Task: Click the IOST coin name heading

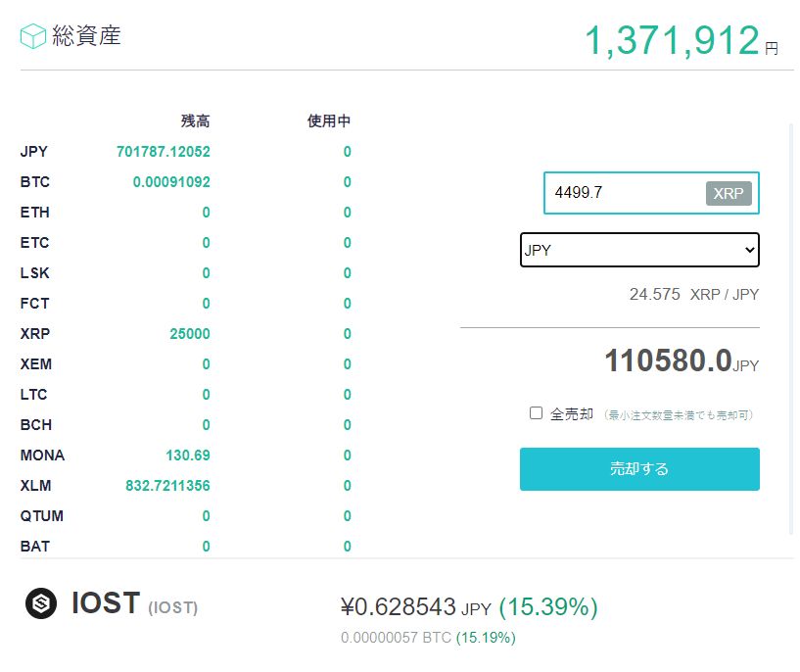Action: click(x=106, y=603)
